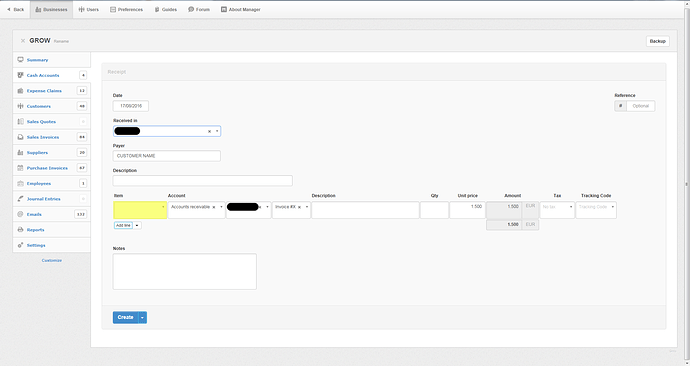Image resolution: width=690 pixels, height=366 pixels.
Task: Open the Accounts receivable account dropdown
Action: (x=221, y=207)
